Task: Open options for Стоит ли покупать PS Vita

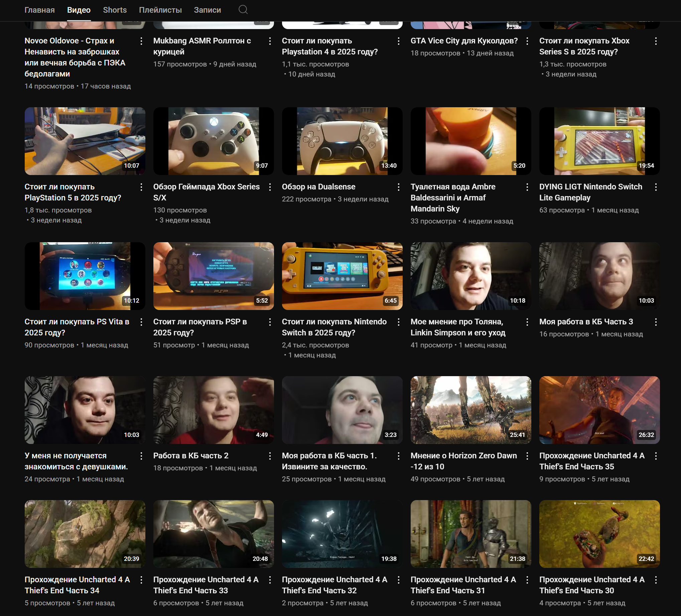Action: pyautogui.click(x=141, y=322)
